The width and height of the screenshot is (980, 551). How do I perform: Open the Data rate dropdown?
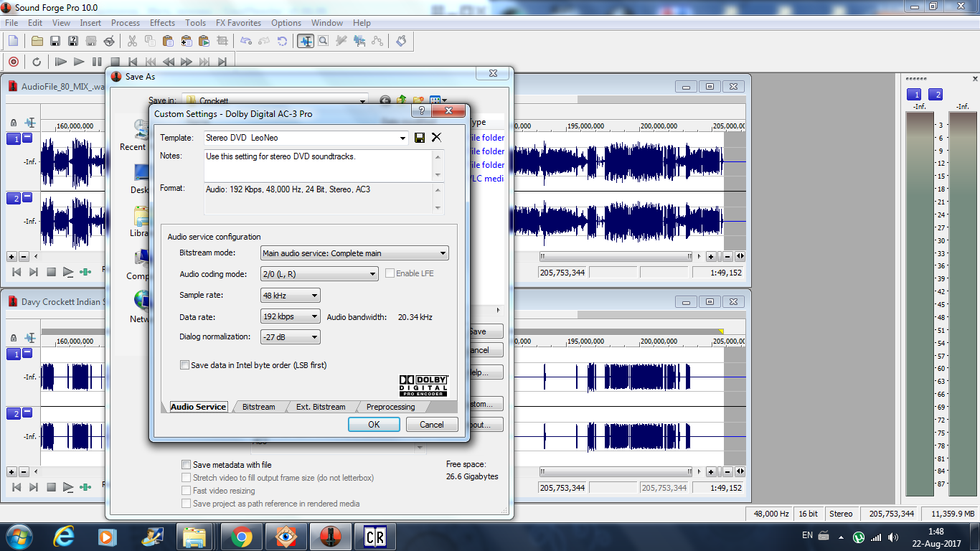pos(314,316)
